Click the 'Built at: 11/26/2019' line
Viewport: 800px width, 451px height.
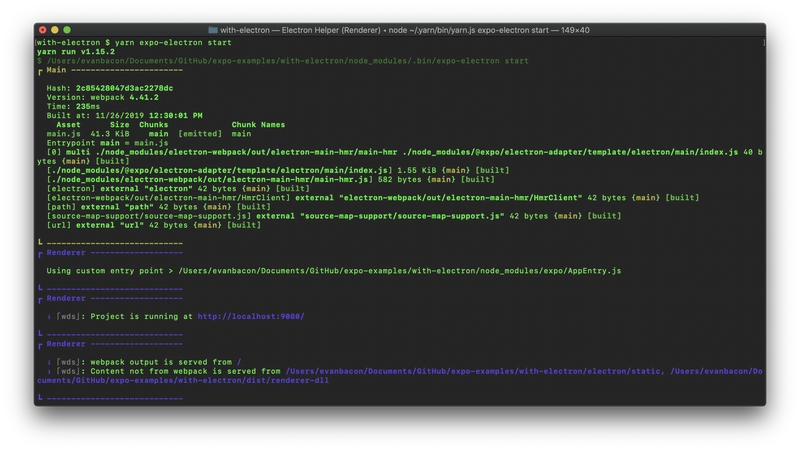[124, 116]
